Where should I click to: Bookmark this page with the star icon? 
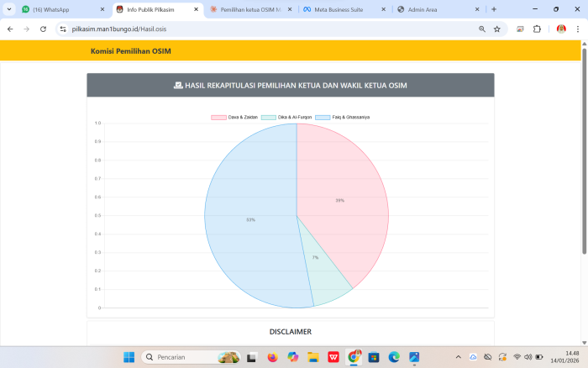(497, 29)
